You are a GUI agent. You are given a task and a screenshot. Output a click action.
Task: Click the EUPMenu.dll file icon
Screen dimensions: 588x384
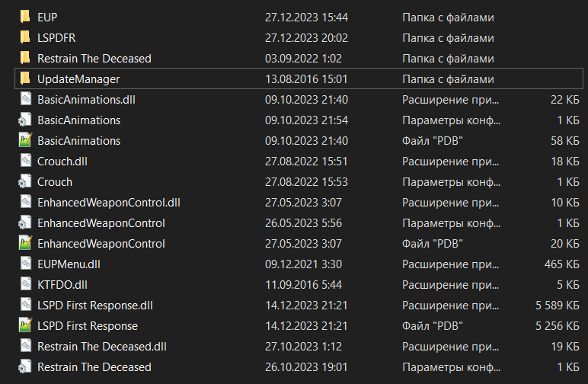coord(24,264)
